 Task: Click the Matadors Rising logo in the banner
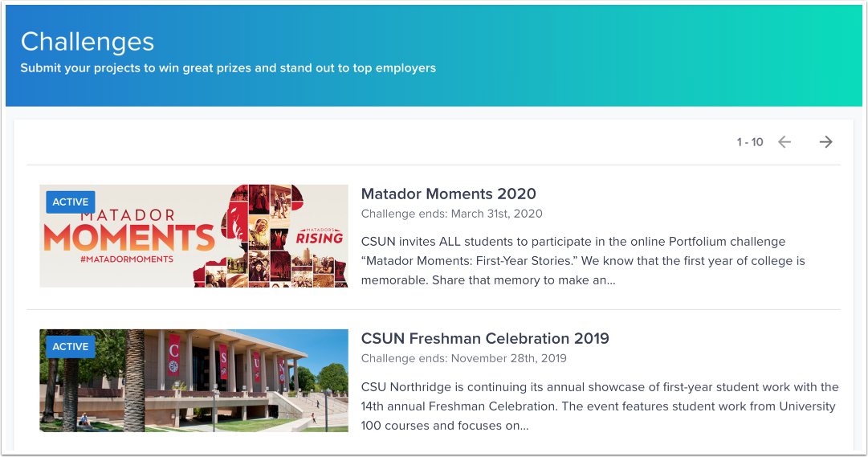coord(319,235)
